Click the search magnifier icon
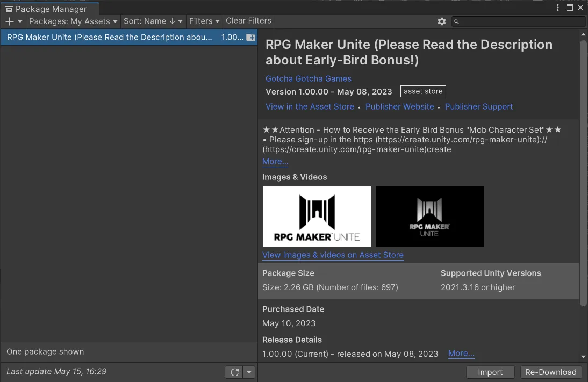The width and height of the screenshot is (588, 382). (457, 21)
